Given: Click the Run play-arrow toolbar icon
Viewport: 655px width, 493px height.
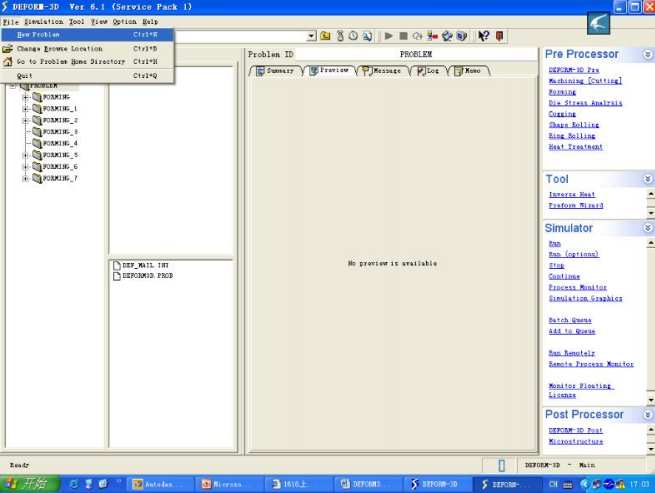Looking at the screenshot, I should (x=388, y=36).
